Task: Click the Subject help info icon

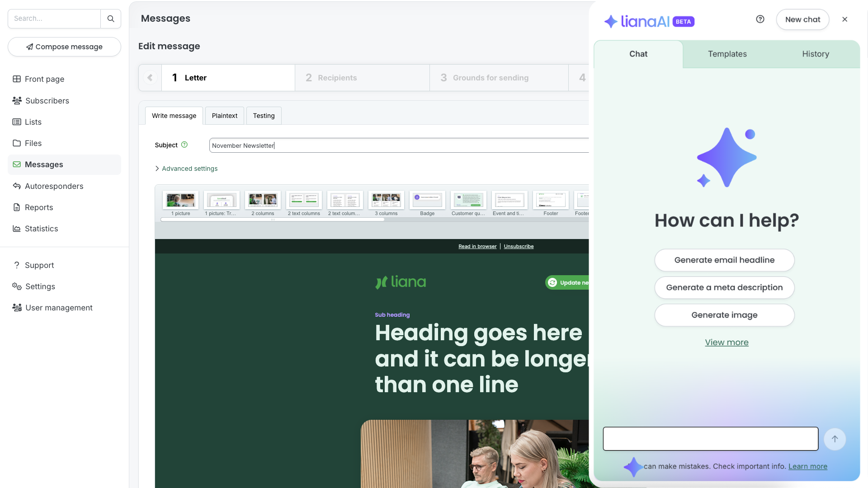Action: (184, 145)
